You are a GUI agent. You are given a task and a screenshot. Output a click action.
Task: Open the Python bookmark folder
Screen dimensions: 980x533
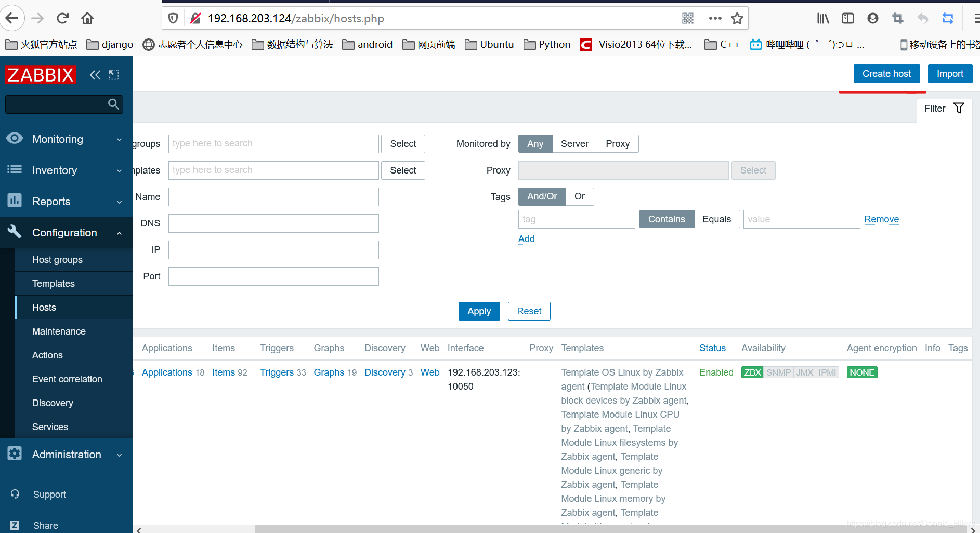pos(547,45)
